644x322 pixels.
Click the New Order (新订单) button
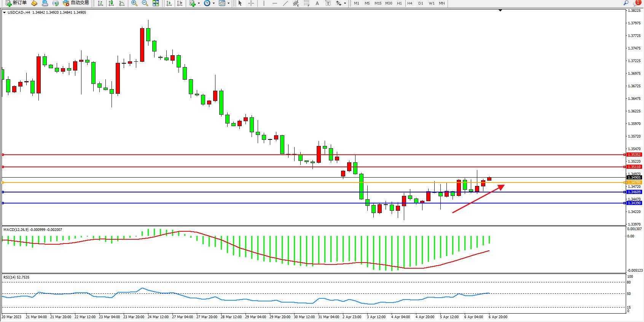pyautogui.click(x=16, y=3)
